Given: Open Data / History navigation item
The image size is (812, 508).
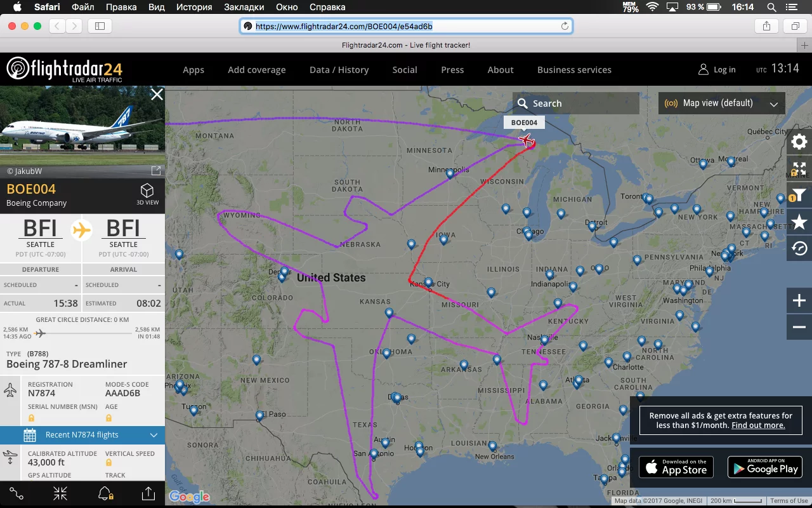Looking at the screenshot, I should (x=339, y=70).
